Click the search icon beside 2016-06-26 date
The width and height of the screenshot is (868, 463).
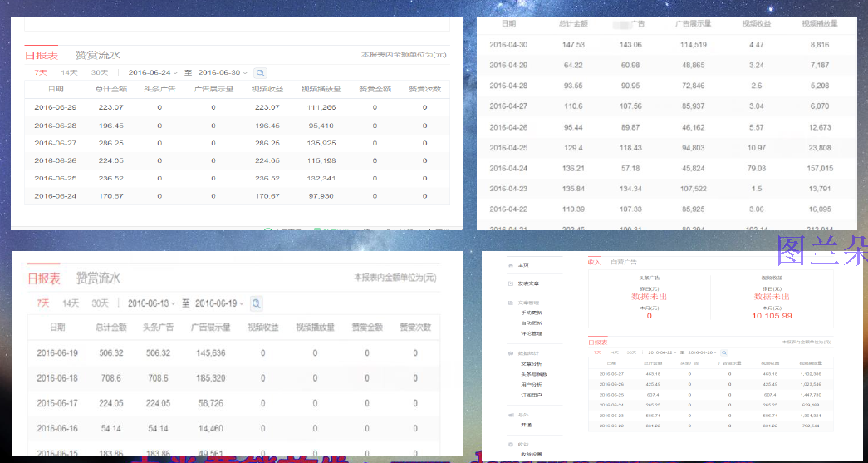point(724,352)
